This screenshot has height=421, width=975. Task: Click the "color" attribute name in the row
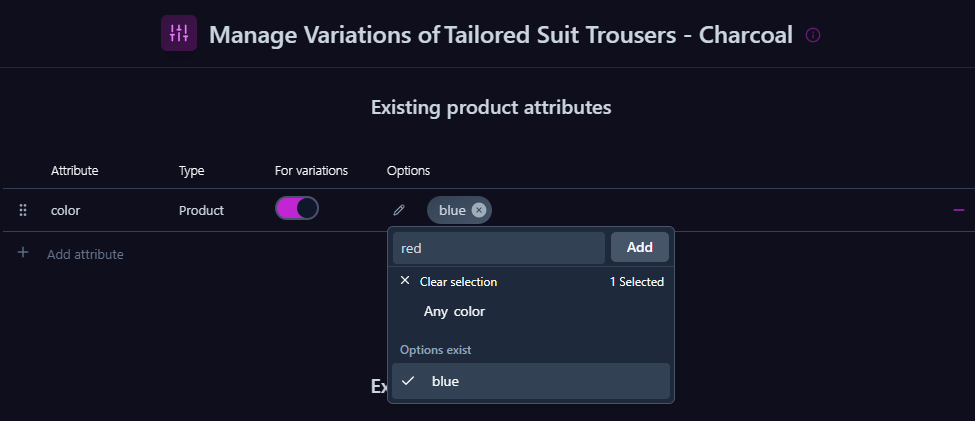coord(65,210)
